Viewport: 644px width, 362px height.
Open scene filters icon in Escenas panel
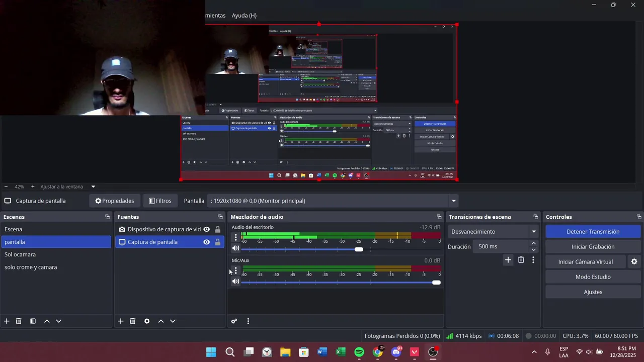pyautogui.click(x=33, y=321)
